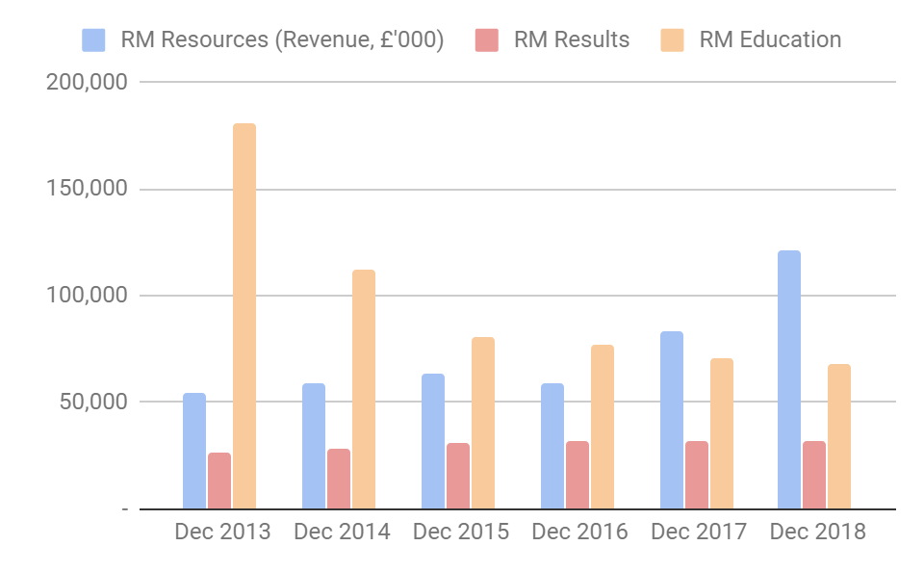The image size is (924, 572).
Task: Click the blue RM Resources legend swatch
Action: tap(93, 40)
